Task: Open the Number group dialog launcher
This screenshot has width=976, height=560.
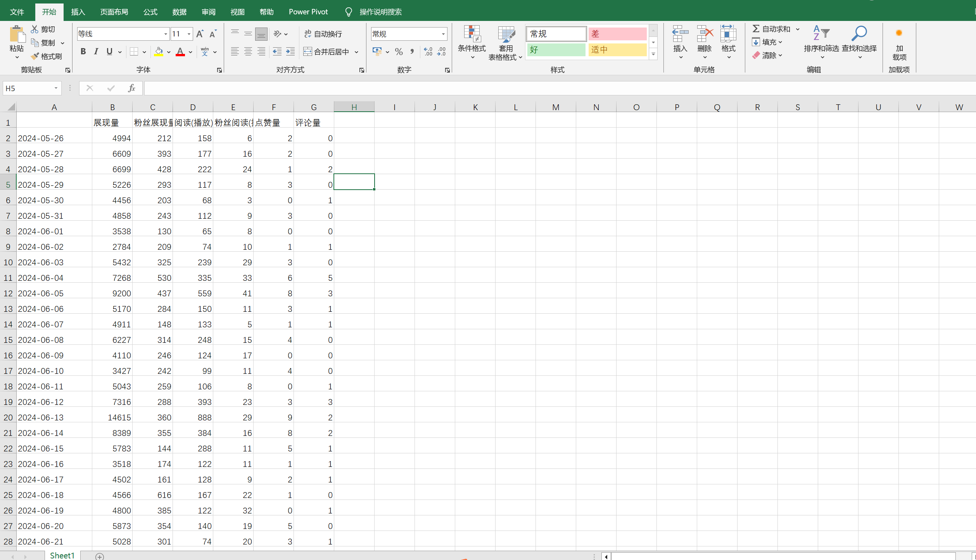Action: click(447, 70)
